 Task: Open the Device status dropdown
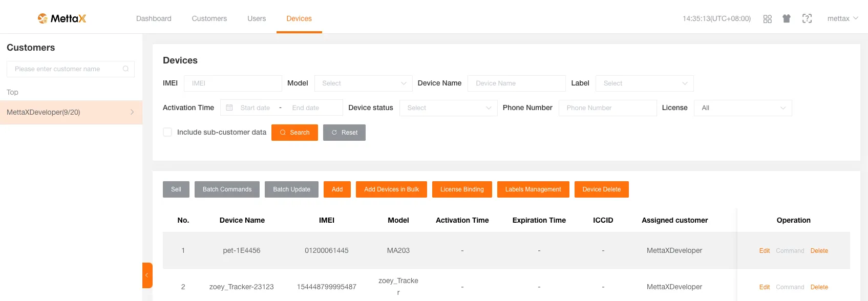point(448,108)
